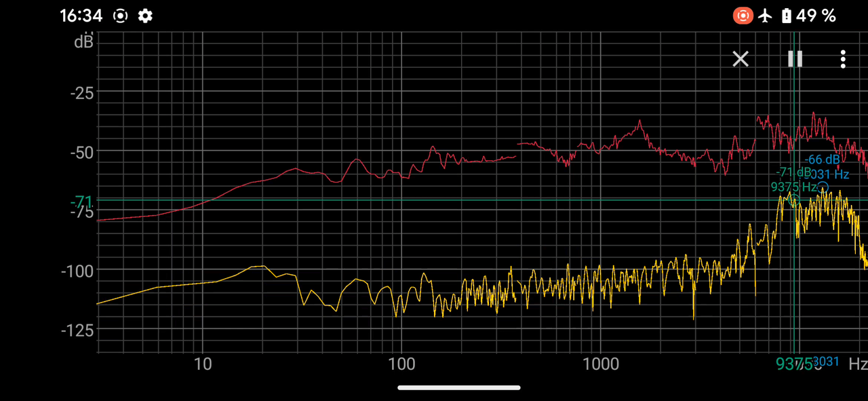This screenshot has height=401, width=868.
Task: Tap the screen recording indicator icon
Action: (743, 16)
